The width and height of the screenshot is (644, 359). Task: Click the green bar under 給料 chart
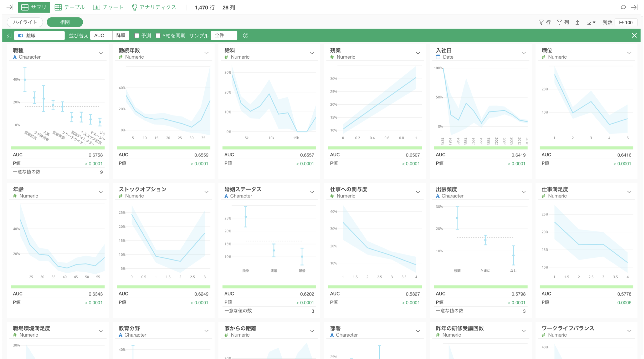269,148
